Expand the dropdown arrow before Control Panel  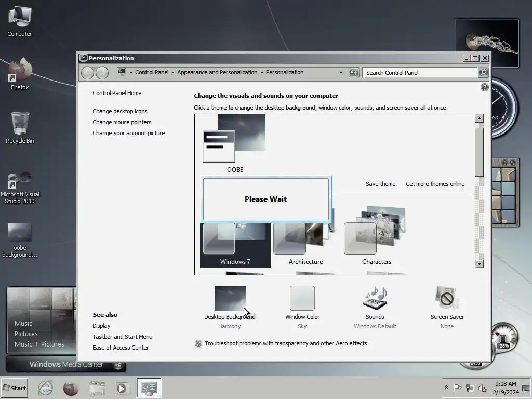click(131, 73)
